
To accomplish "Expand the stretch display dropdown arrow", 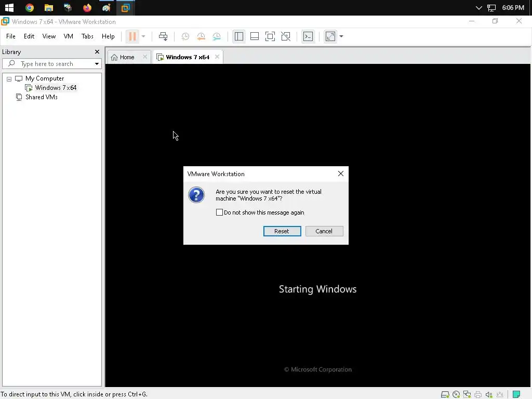I will click(x=341, y=36).
